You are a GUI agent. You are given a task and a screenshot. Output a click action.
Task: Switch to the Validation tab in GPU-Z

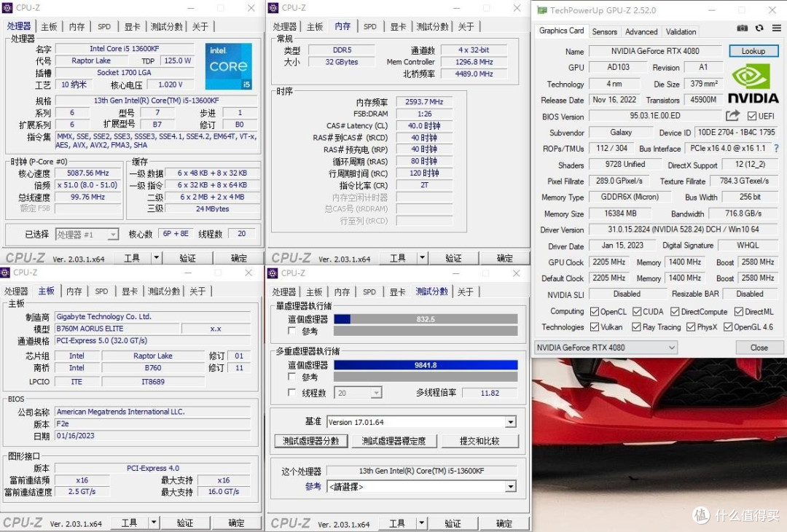tap(681, 31)
